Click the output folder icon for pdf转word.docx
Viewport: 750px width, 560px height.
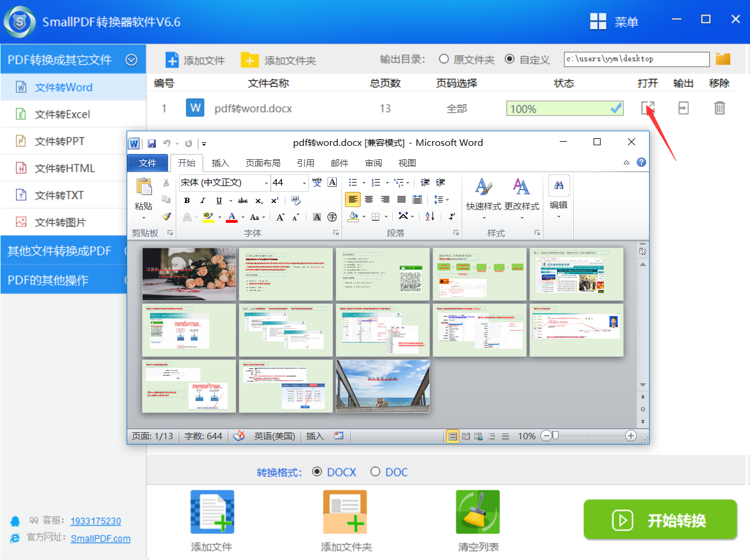pyautogui.click(x=683, y=108)
